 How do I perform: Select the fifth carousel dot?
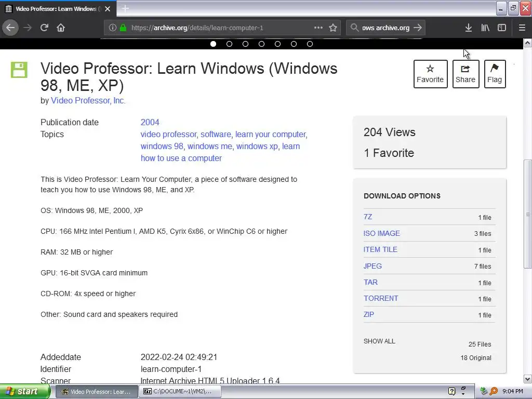[277, 44]
